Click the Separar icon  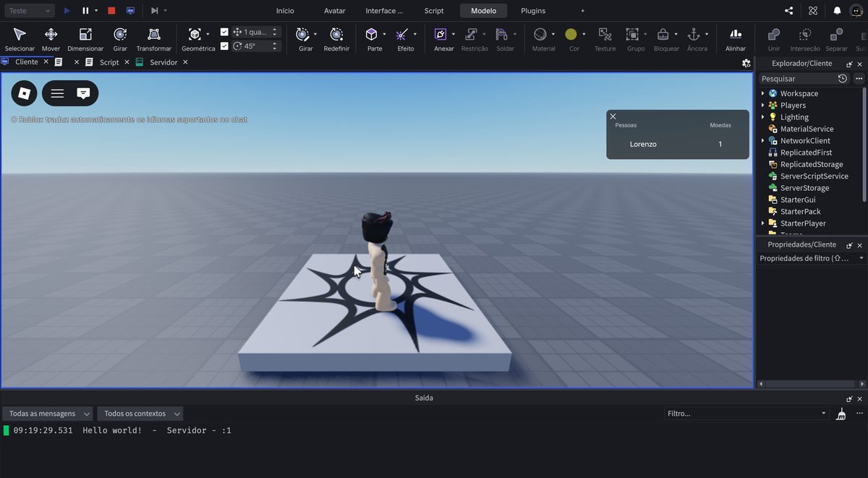[836, 35]
